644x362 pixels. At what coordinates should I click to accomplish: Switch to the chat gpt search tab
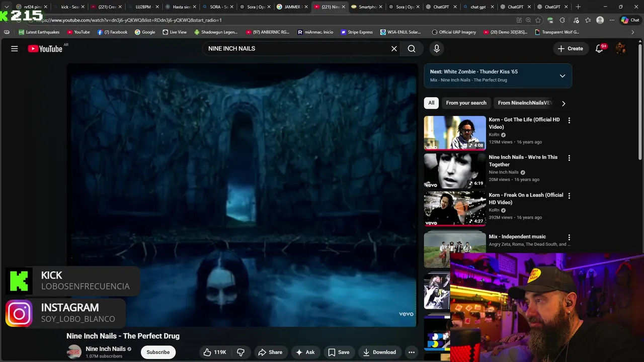pyautogui.click(x=478, y=7)
